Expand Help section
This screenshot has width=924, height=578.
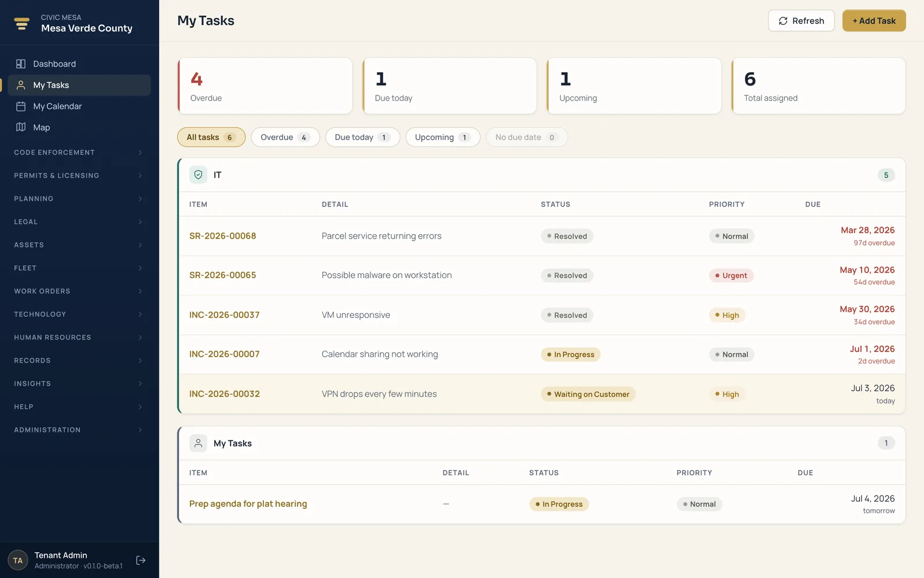click(x=79, y=407)
